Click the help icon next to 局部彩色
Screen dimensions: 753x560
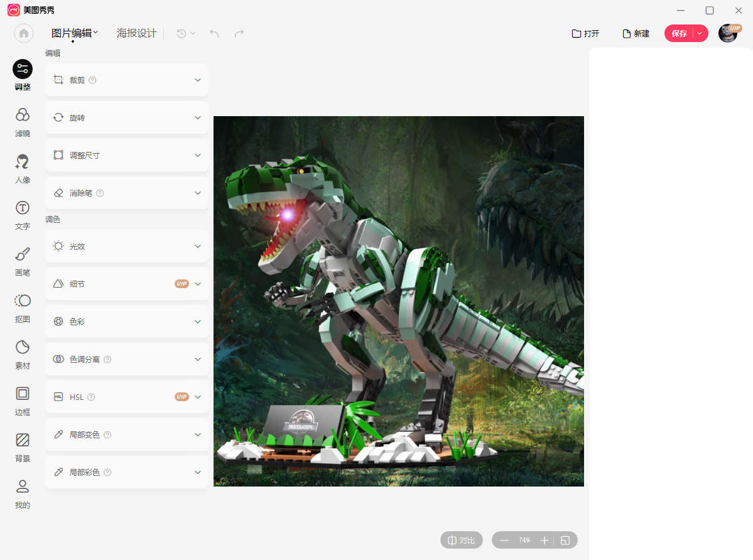click(107, 472)
